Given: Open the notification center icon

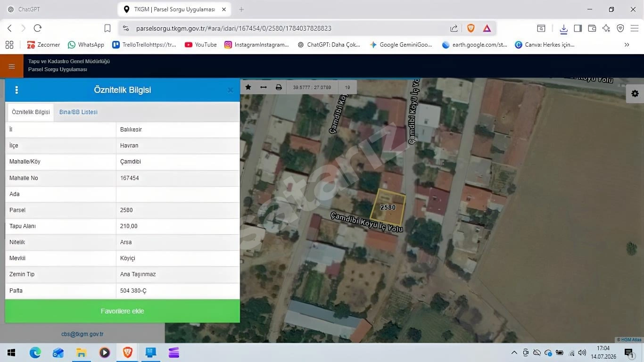Looking at the screenshot, I should coord(628,353).
